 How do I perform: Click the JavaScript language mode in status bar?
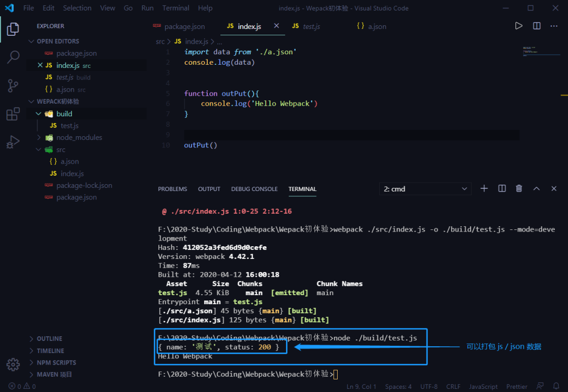pos(483,387)
